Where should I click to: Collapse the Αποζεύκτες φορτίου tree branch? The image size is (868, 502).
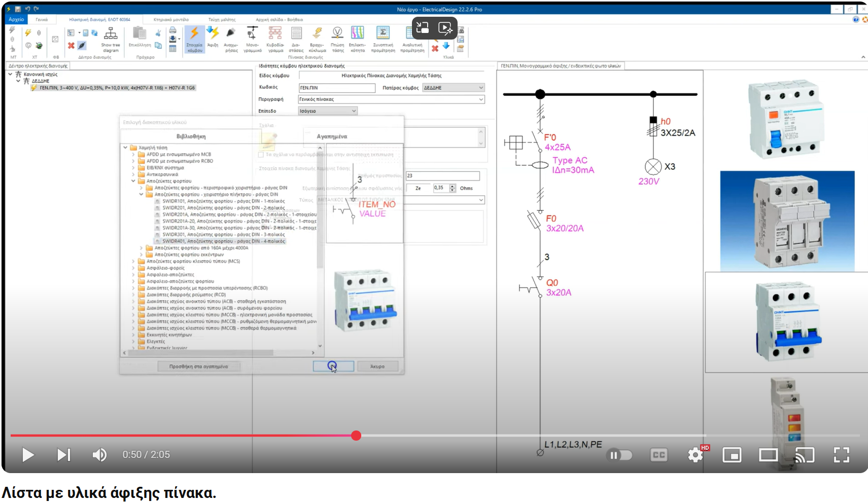pyautogui.click(x=133, y=181)
